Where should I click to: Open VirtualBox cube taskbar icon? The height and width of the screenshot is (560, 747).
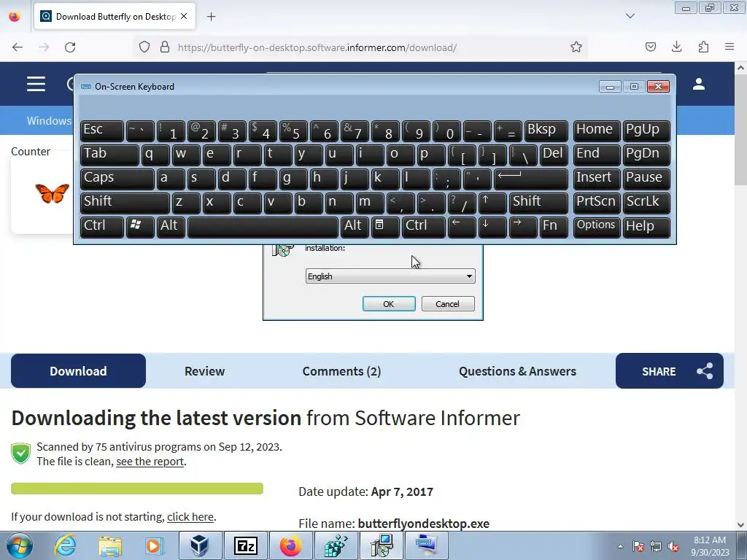tap(200, 545)
